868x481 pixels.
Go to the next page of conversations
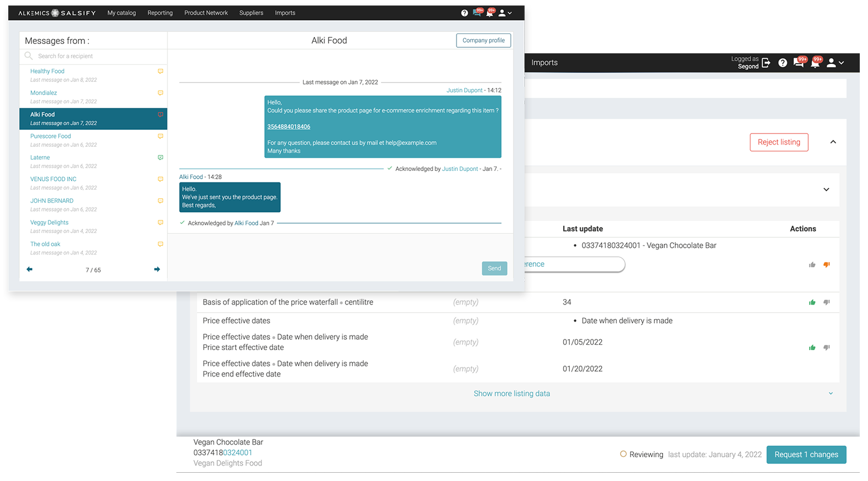pyautogui.click(x=157, y=269)
